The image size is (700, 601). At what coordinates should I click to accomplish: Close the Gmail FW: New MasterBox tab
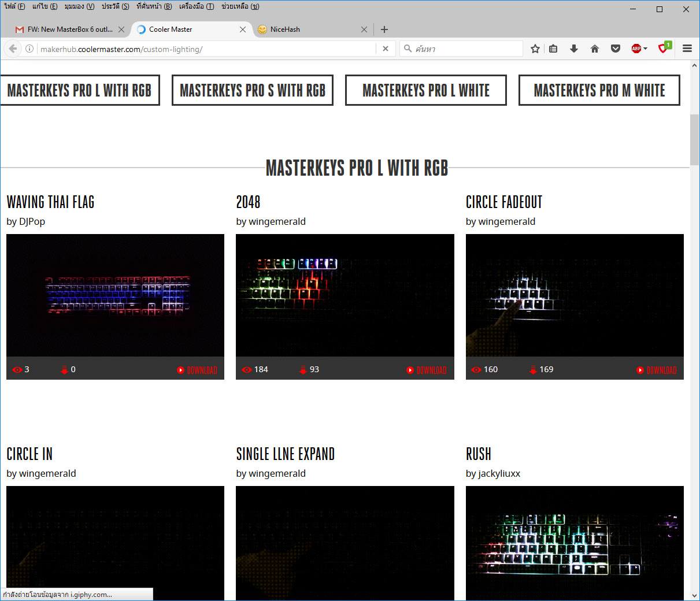121,29
